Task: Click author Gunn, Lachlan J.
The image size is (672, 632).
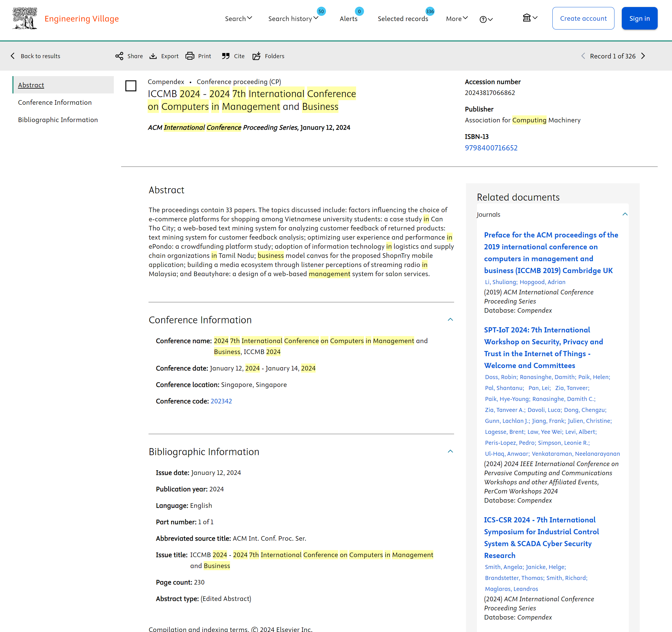Action: (x=507, y=421)
